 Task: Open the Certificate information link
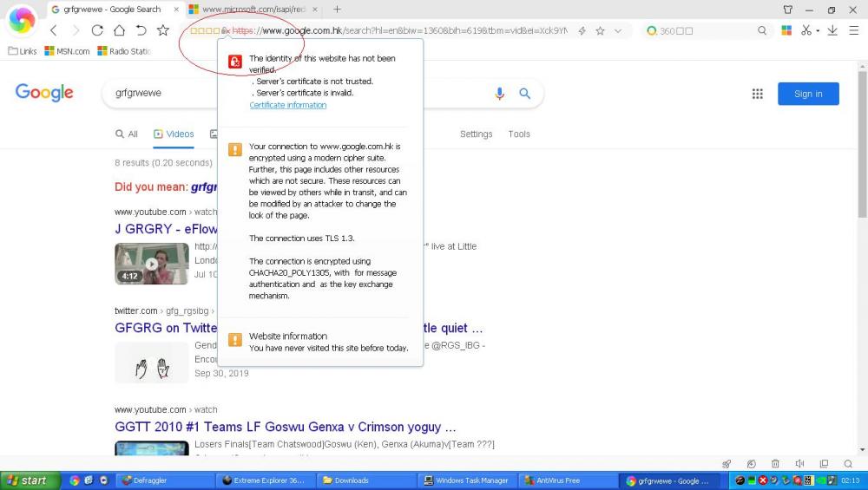288,105
